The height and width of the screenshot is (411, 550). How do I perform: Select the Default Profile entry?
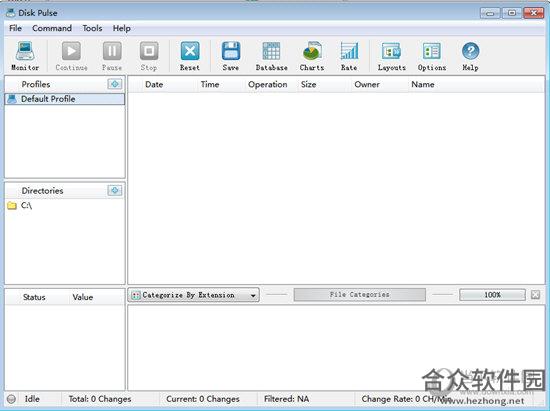[65, 99]
